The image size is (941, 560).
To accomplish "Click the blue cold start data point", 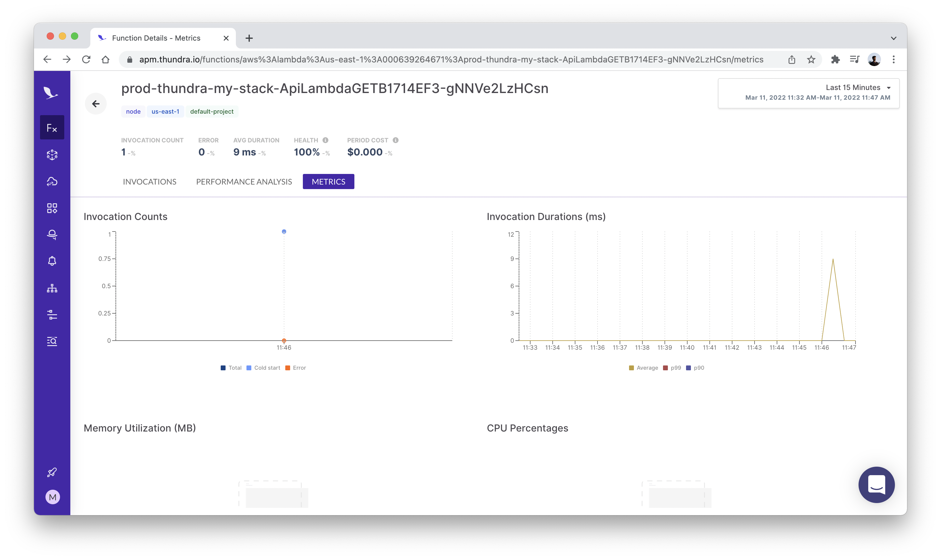I will pos(284,231).
